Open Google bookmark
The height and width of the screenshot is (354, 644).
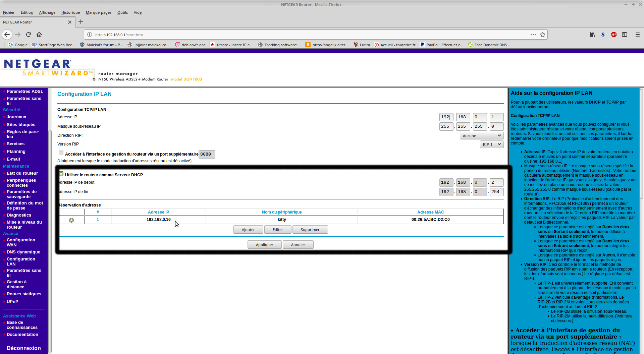tap(18, 45)
